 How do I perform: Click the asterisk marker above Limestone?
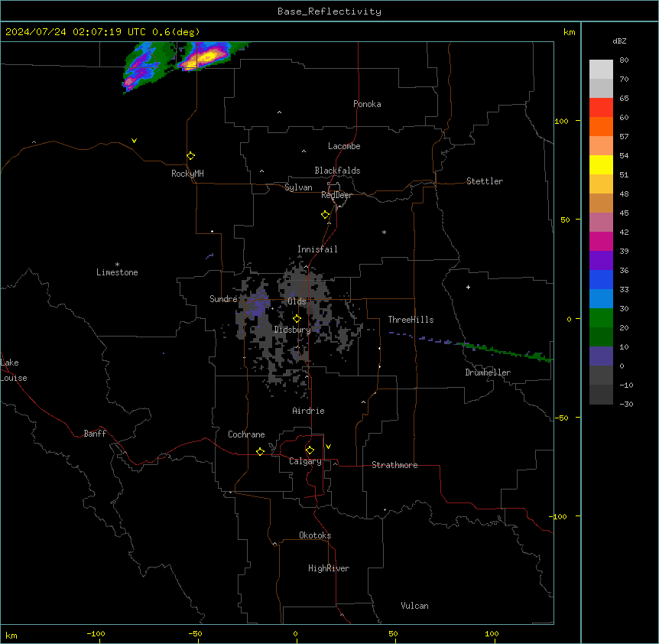(x=117, y=265)
